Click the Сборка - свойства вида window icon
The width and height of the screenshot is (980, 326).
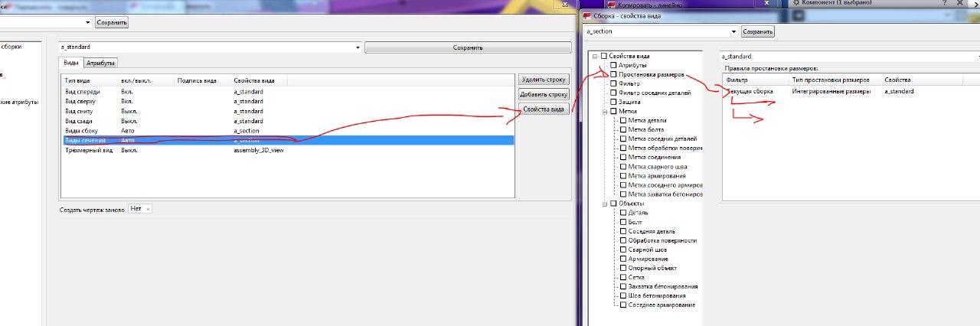587,16
